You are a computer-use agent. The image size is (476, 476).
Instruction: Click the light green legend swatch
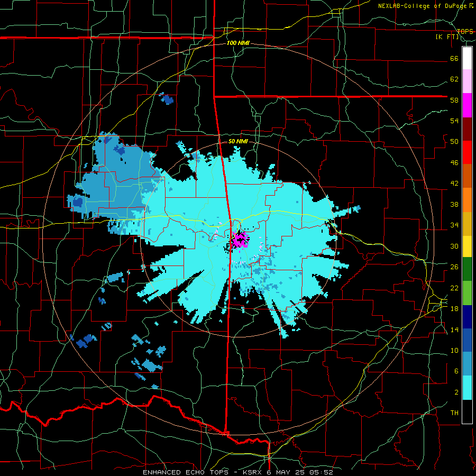467,293
